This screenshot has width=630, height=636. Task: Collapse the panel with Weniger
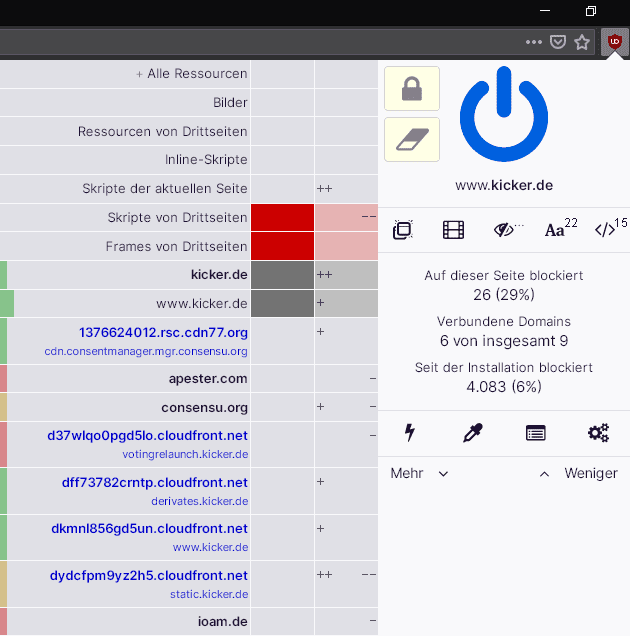[578, 473]
